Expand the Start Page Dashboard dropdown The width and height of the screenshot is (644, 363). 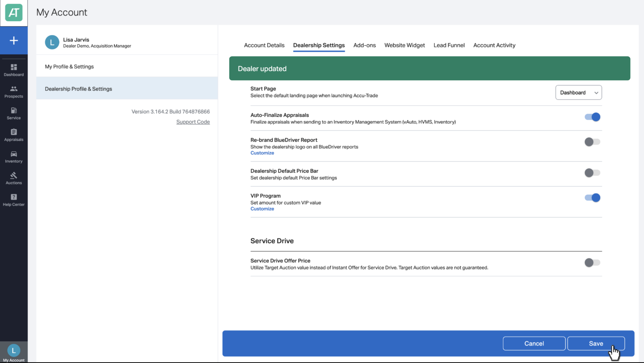point(579,93)
